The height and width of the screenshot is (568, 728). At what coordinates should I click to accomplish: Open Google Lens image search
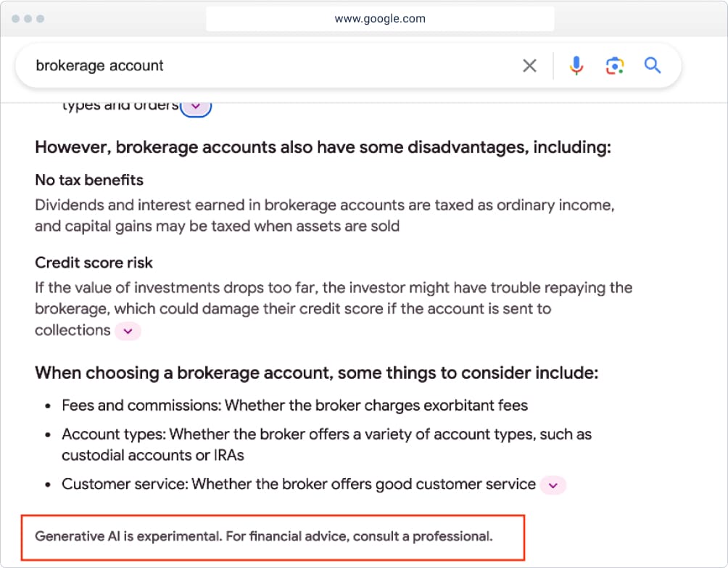[x=614, y=66]
